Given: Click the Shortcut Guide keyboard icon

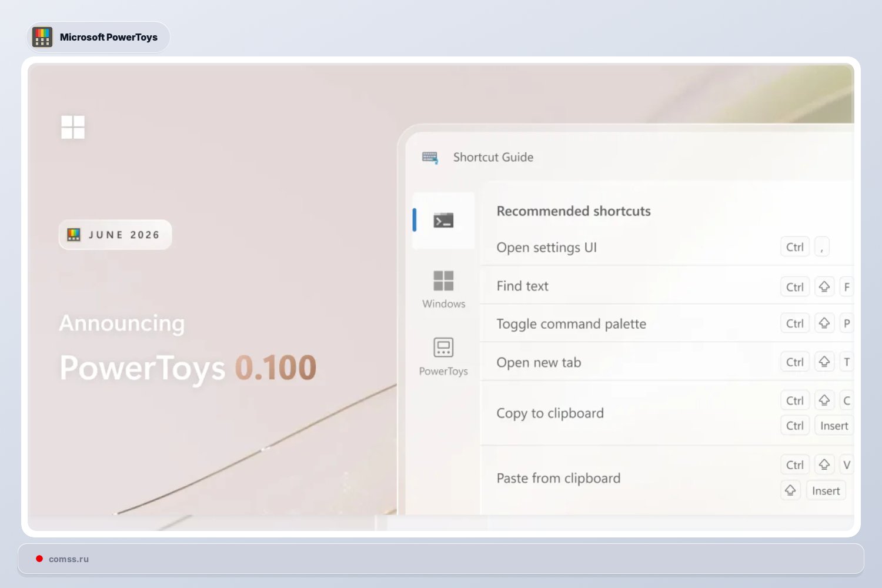Looking at the screenshot, I should point(430,158).
